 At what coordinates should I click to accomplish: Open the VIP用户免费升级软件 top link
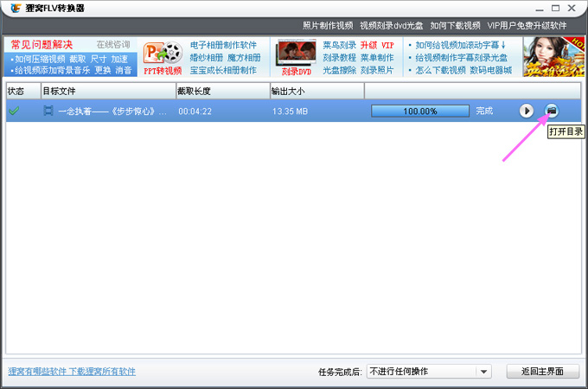(x=527, y=25)
